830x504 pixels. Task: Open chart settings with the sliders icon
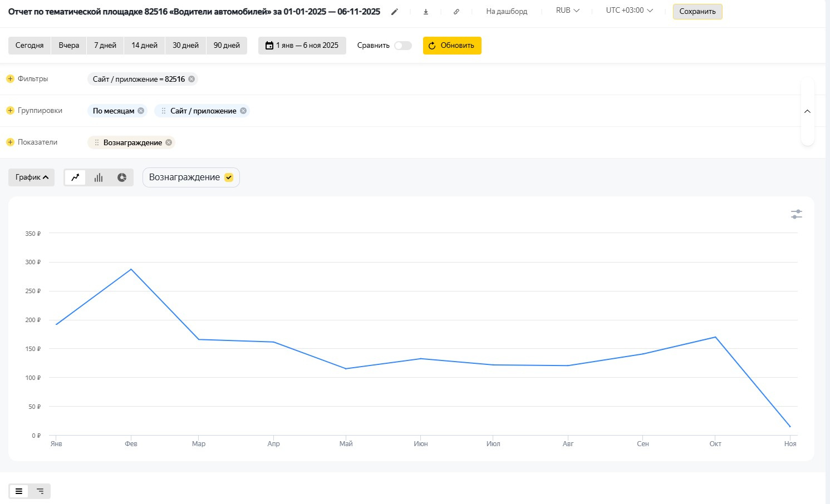(x=796, y=214)
